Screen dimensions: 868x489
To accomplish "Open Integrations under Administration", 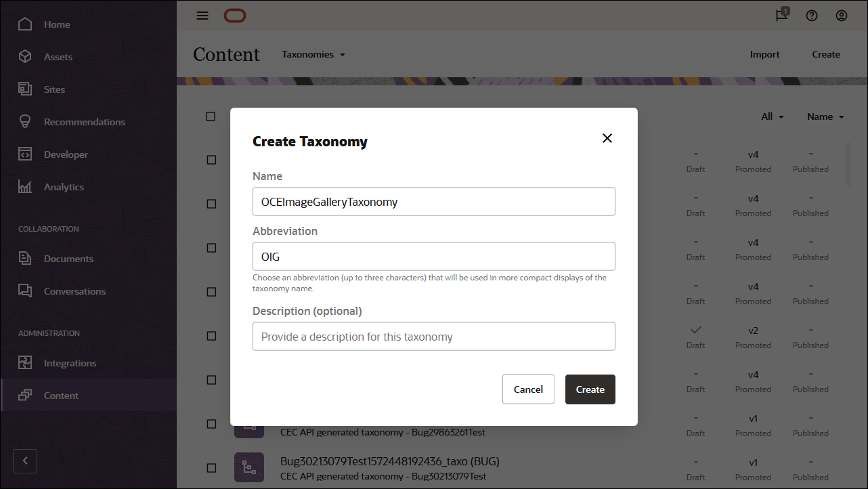I will [x=71, y=362].
